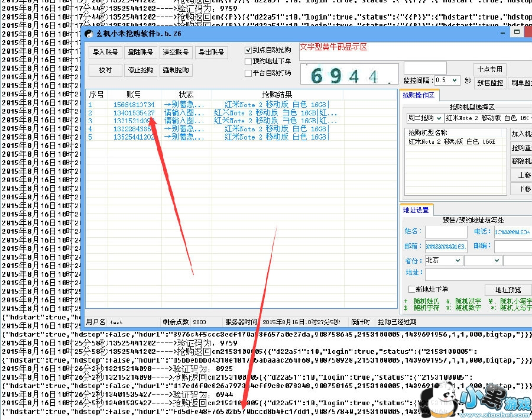Select the 地址设置 tab
Image resolution: width=532 pixels, height=420 pixels.
pos(416,210)
